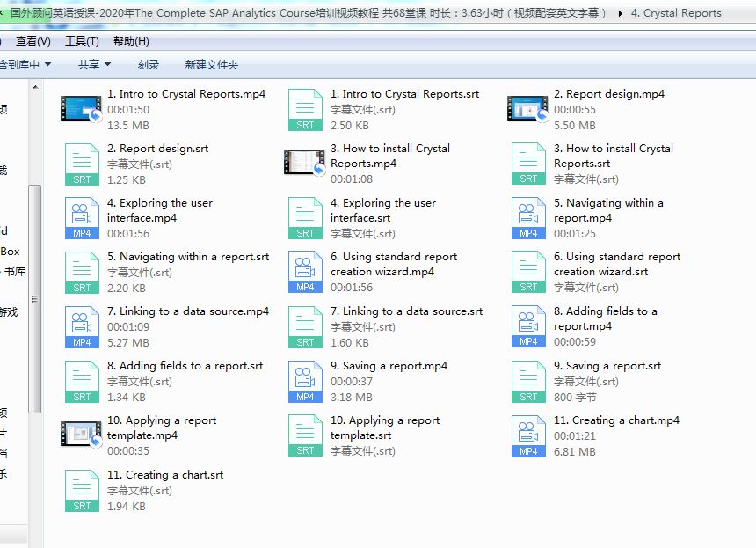Select file name 5. Navigating within a report.srt
The height and width of the screenshot is (548, 756).
pyautogui.click(x=188, y=256)
